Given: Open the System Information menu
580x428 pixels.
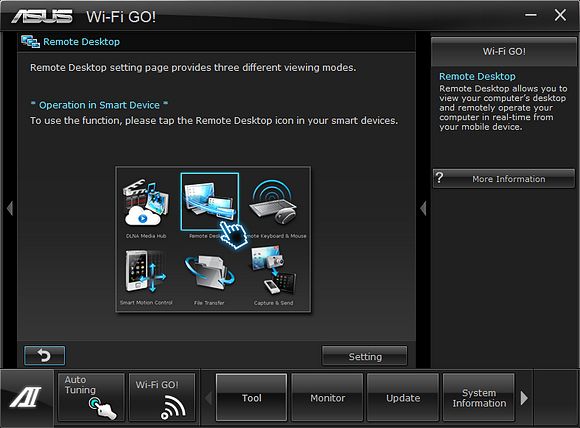Looking at the screenshot, I should (x=479, y=397).
